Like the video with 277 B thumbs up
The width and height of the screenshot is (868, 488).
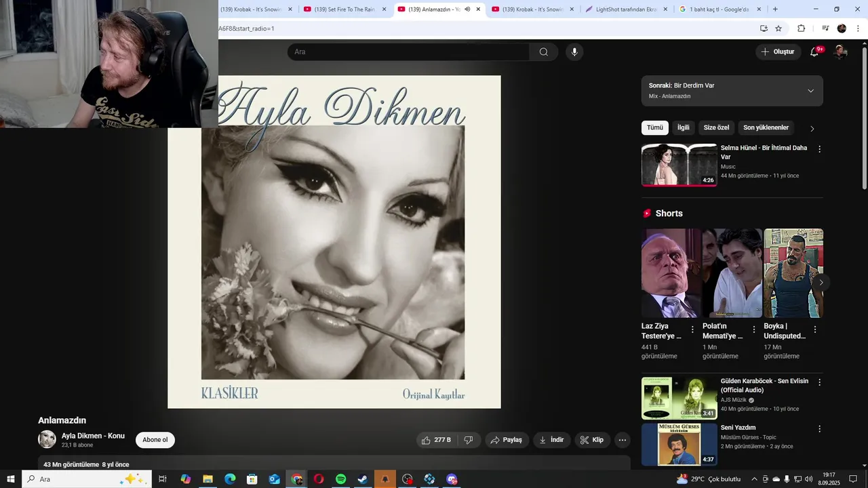(435, 440)
